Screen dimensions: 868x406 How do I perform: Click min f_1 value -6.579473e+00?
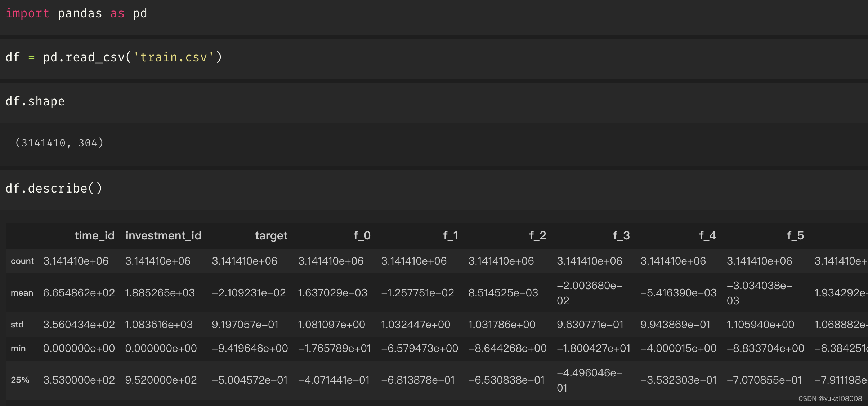420,348
